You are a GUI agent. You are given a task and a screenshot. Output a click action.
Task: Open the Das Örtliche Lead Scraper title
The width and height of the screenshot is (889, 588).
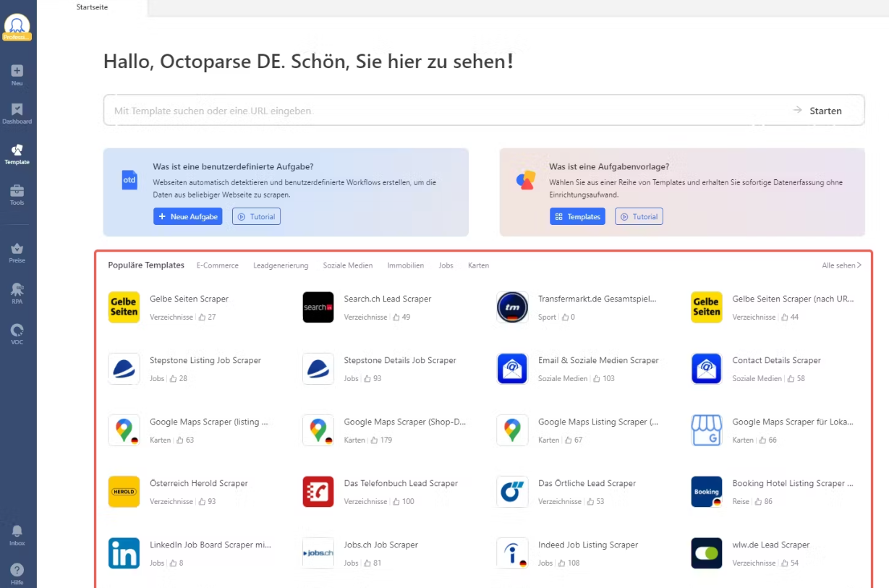587,483
